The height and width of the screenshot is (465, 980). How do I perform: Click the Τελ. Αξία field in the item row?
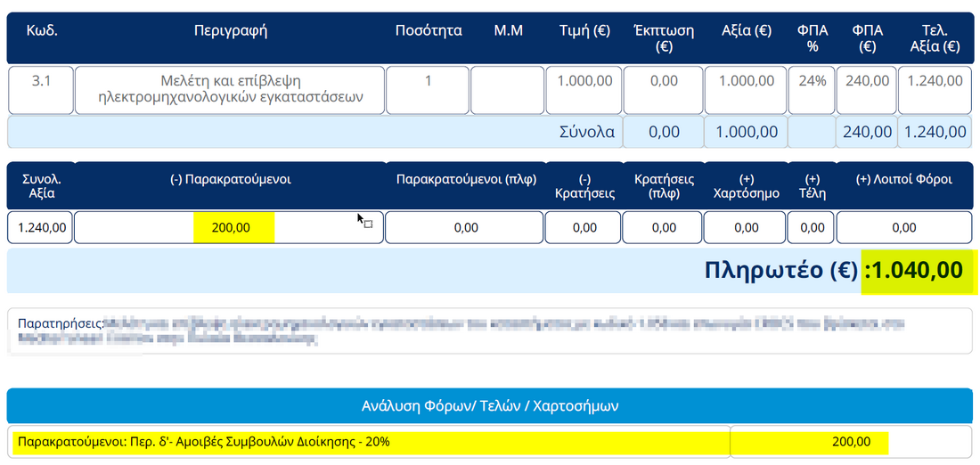pos(934,89)
